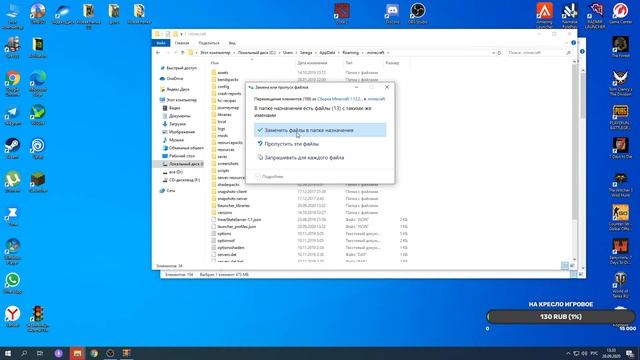The image size is (640, 360).
Task: Sort by the Date modified column header
Action: click(312, 63)
